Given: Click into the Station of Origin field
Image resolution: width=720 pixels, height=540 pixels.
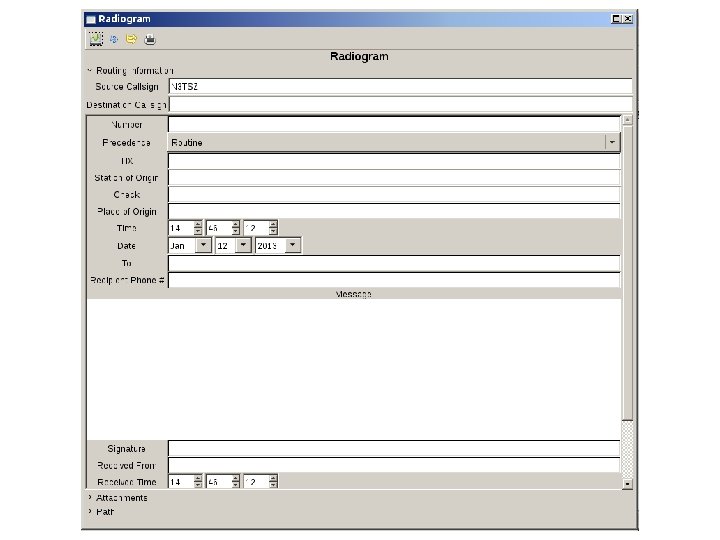Looking at the screenshot, I should point(394,177).
